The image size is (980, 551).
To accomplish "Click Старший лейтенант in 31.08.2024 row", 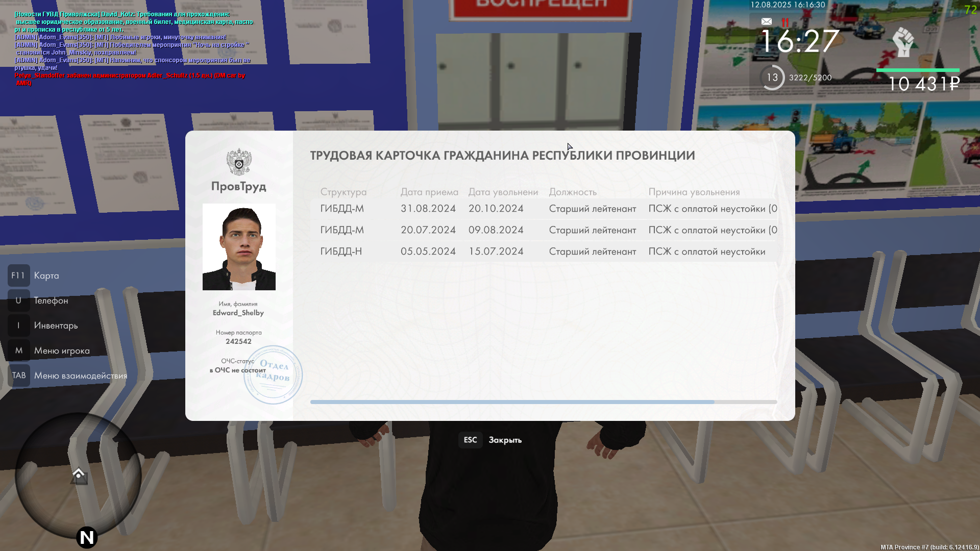I will (593, 209).
